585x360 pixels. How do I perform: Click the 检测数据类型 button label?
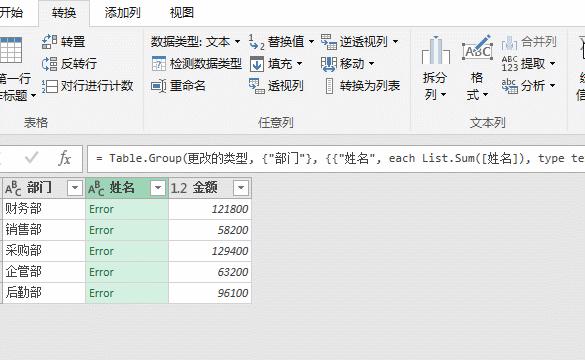tap(206, 64)
